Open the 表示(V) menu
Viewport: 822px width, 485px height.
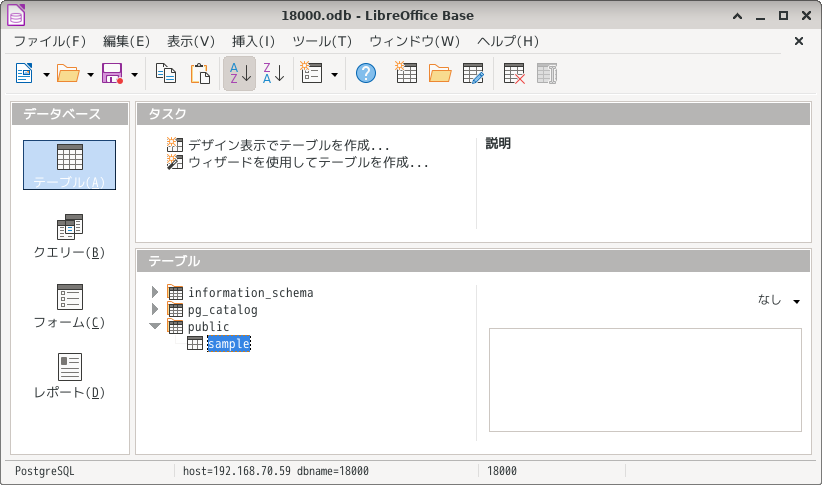point(191,41)
